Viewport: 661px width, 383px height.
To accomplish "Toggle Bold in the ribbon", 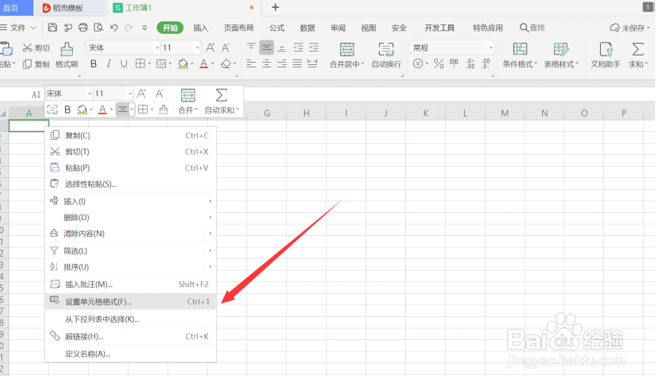I will [x=94, y=64].
